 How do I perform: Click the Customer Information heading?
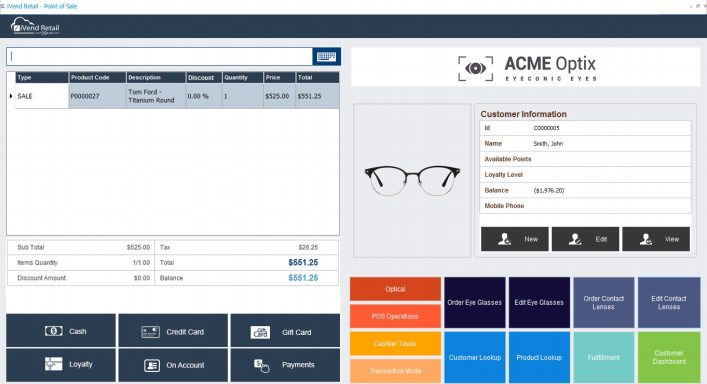(523, 114)
